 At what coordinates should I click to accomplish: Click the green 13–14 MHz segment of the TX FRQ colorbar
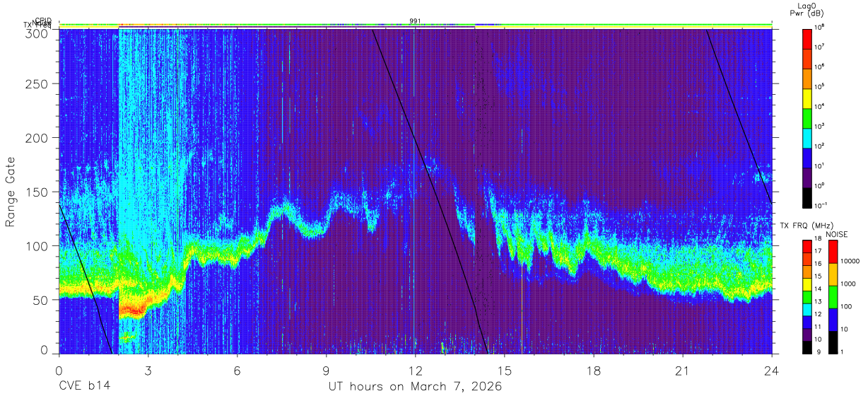(x=807, y=297)
